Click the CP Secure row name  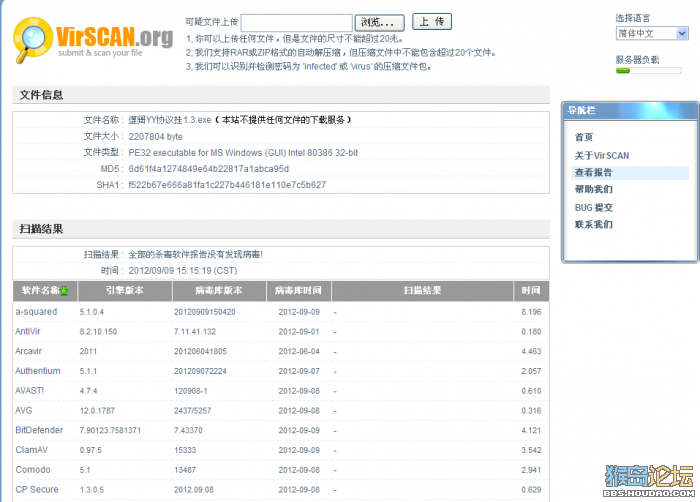[37, 489]
